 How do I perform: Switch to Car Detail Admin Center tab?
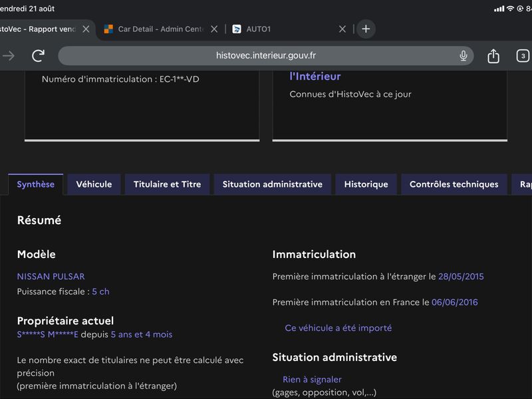point(161,29)
